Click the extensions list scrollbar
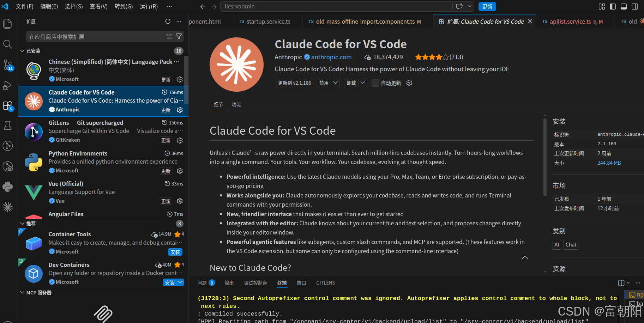Viewport: 644px width, 323px height. click(186, 80)
